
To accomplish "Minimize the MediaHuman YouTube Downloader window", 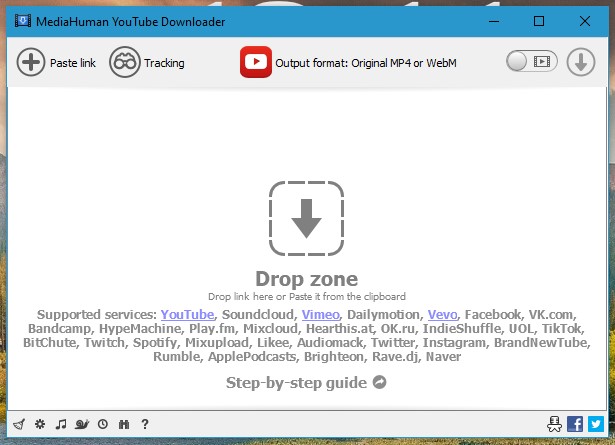I will coord(494,21).
